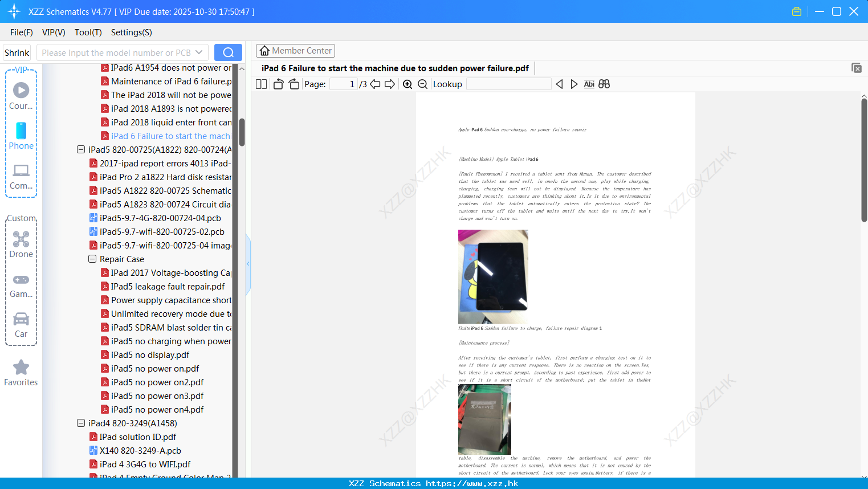
Task: Select the Computer category icon
Action: click(x=21, y=176)
